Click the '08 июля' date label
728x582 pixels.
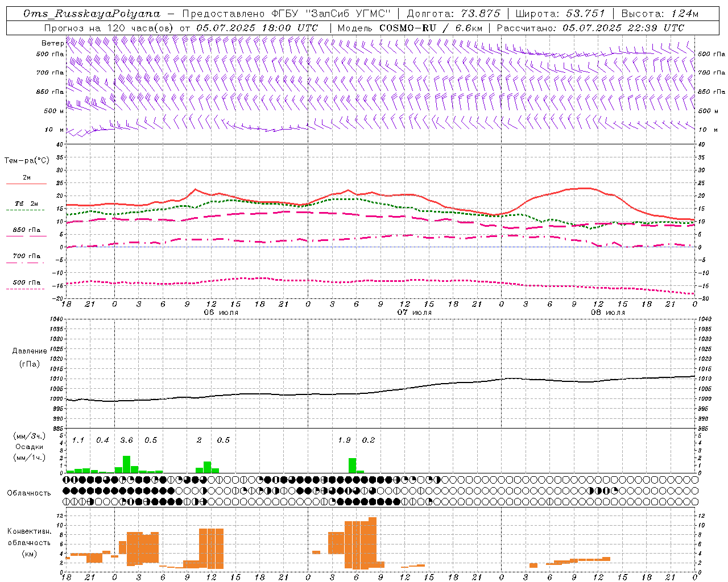607,313
